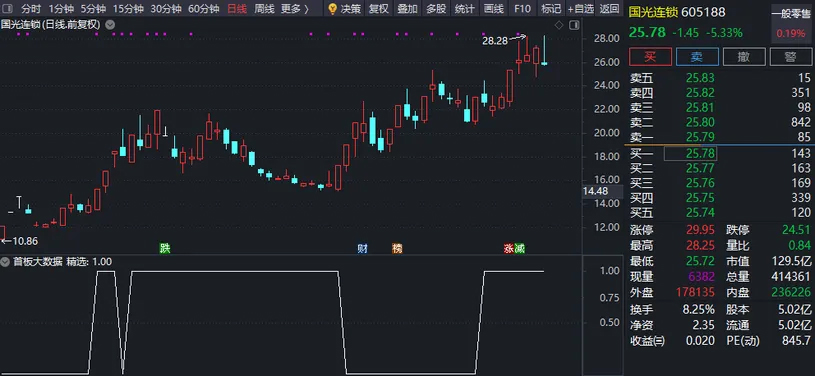Click the 买四 price 25.75
Screen dimensions: 815x376
click(700, 198)
